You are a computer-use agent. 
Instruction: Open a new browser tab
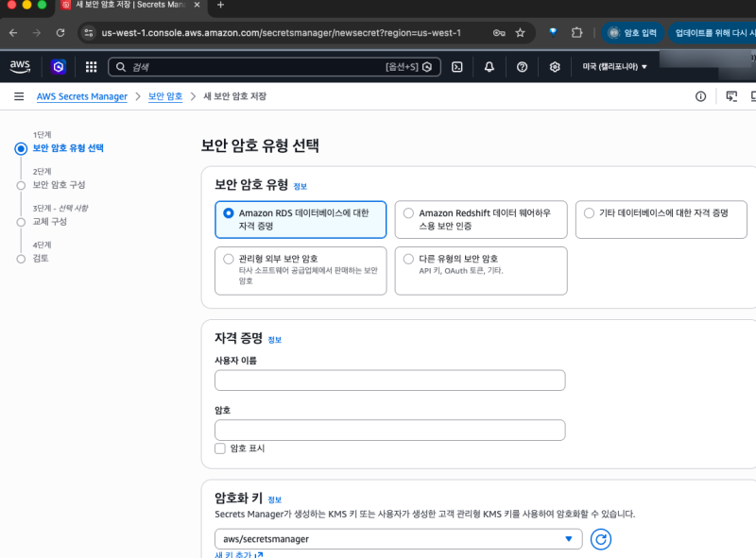coord(220,6)
